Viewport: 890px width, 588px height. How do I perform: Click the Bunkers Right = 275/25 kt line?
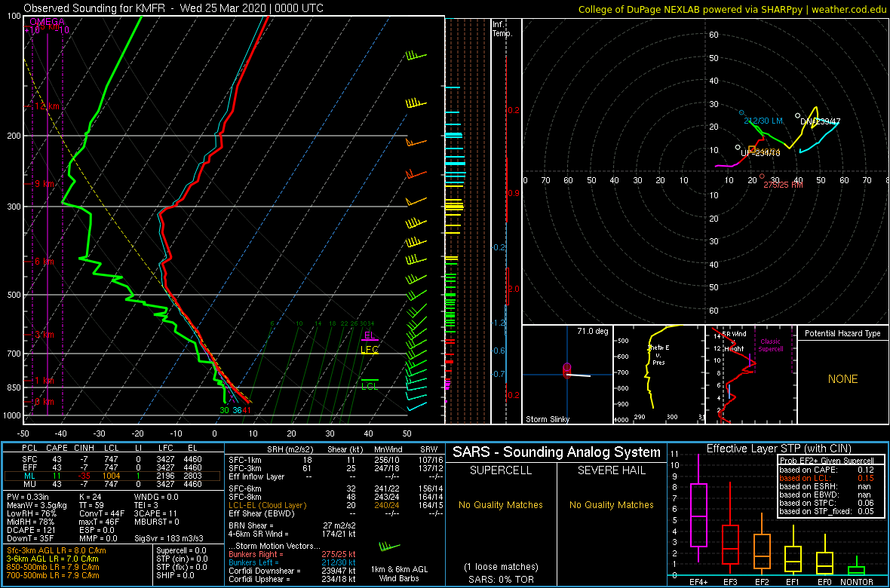tap(292, 554)
